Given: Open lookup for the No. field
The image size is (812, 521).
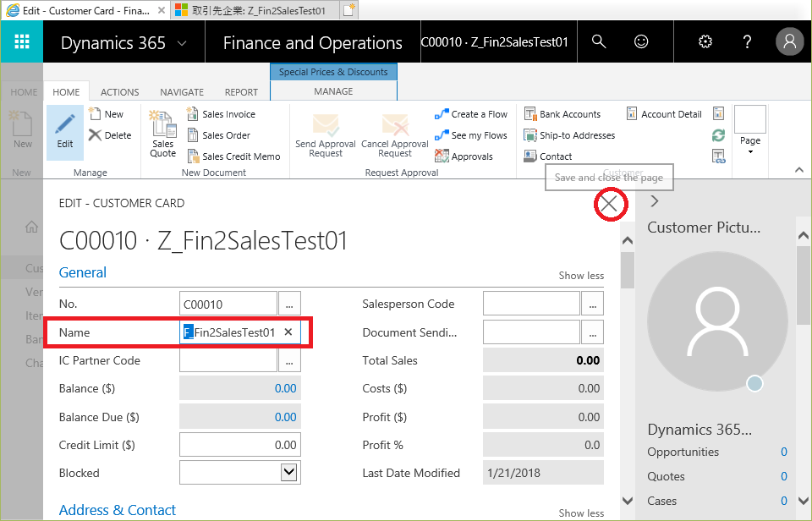Looking at the screenshot, I should pyautogui.click(x=289, y=304).
